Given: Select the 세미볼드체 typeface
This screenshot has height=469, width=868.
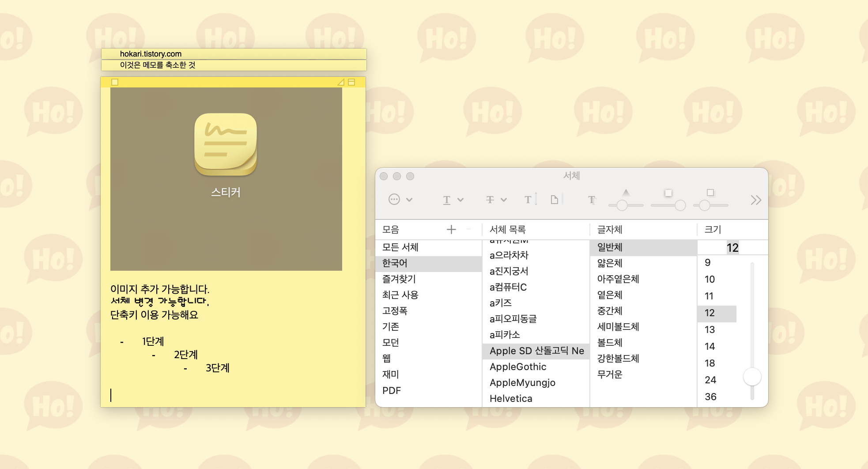Looking at the screenshot, I should click(643, 327).
